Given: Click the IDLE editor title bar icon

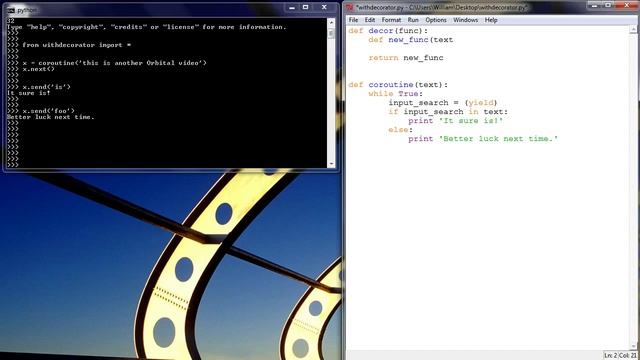Looking at the screenshot, I should (x=350, y=7).
